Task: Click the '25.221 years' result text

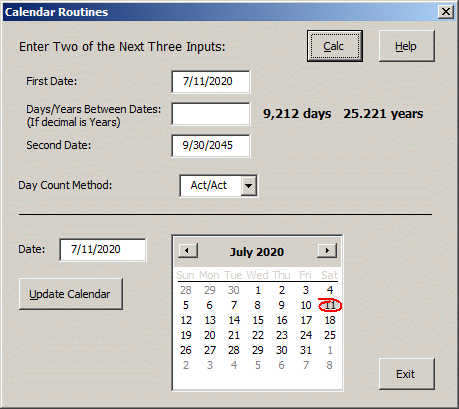Action: 383,114
